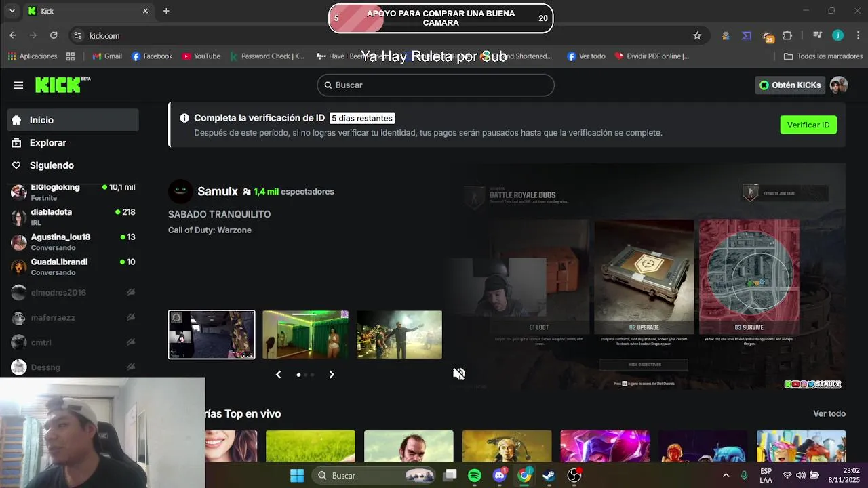
Task: Open diabladota channel in the sidebar
Action: [73, 217]
